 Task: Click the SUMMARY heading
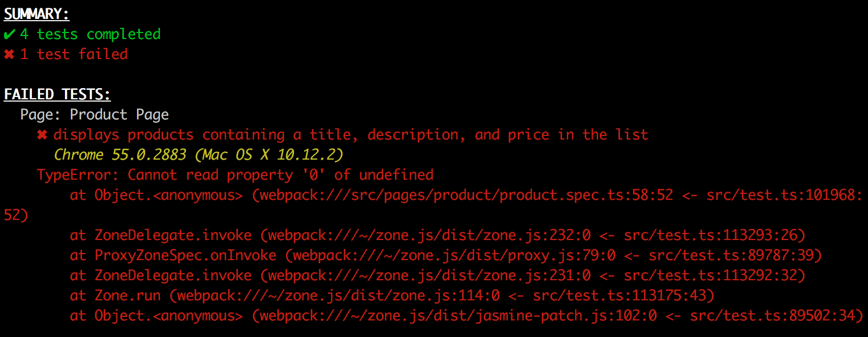37,14
